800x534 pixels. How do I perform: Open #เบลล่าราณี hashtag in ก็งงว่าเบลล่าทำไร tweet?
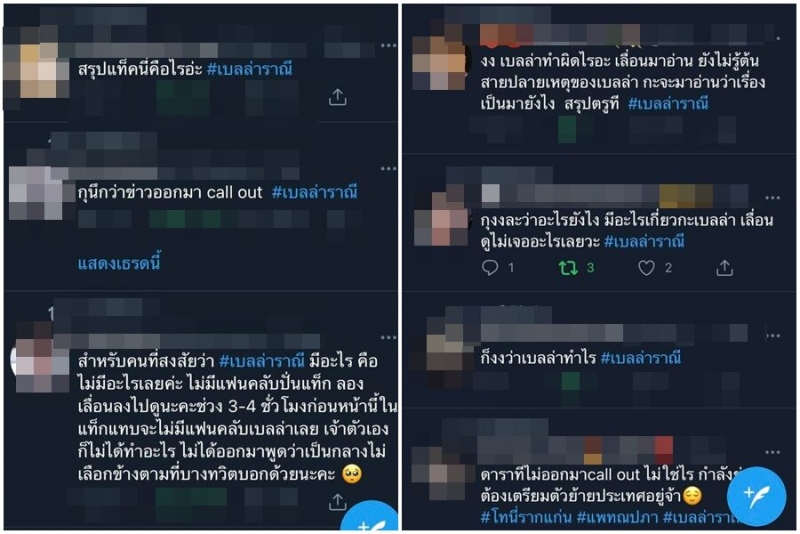tap(641, 358)
